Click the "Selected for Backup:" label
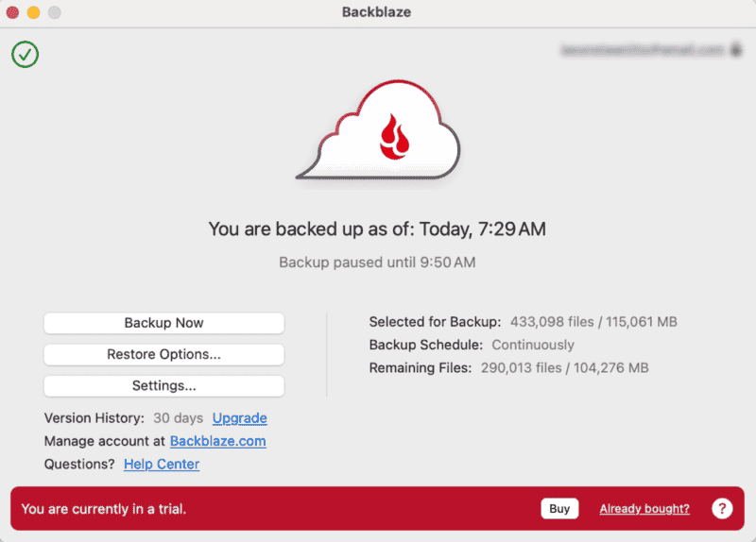The image size is (756, 542). pyautogui.click(x=435, y=322)
